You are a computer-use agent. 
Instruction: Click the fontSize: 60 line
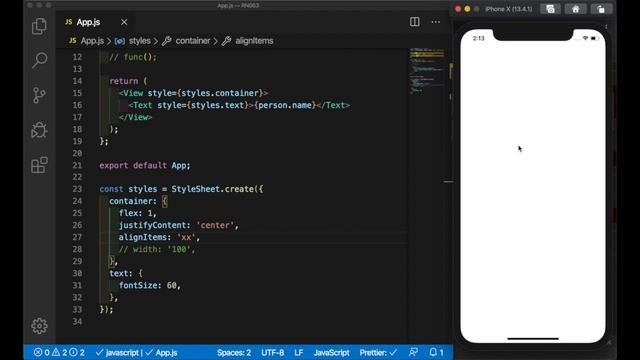pyautogui.click(x=150, y=285)
